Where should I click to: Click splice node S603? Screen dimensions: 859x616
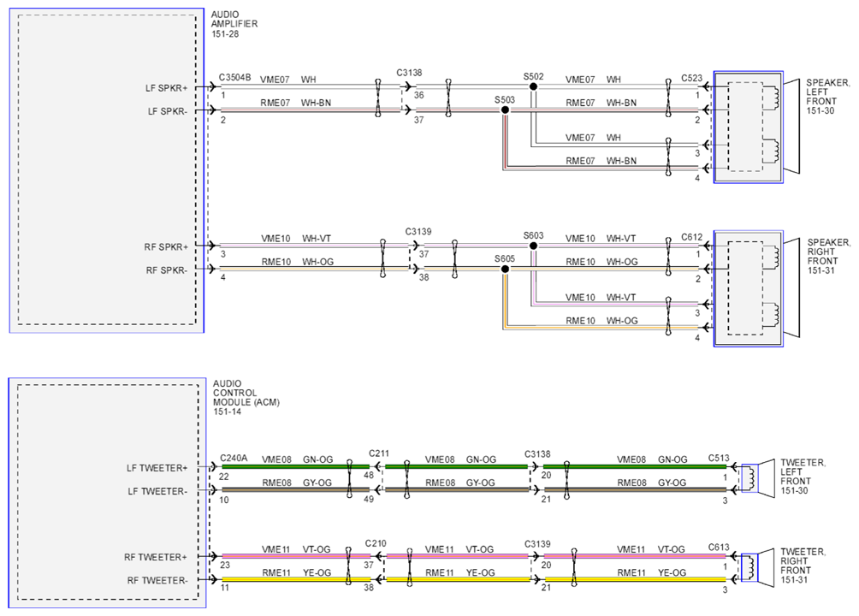(533, 246)
